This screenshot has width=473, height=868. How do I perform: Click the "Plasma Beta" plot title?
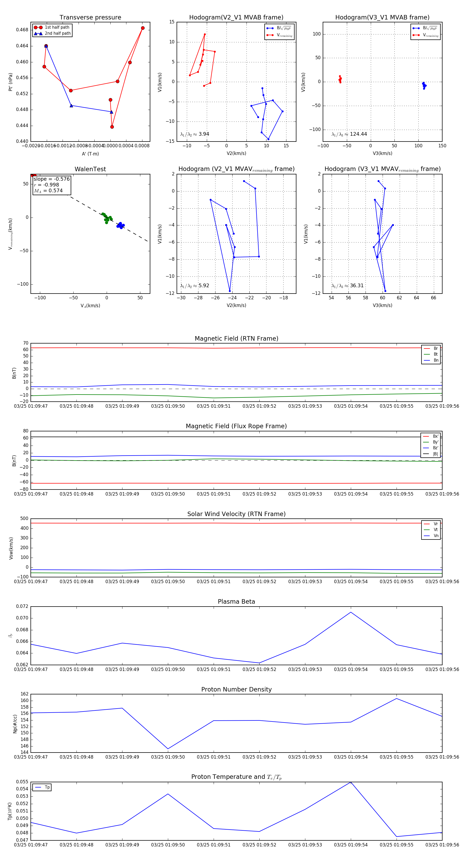[236, 602]
